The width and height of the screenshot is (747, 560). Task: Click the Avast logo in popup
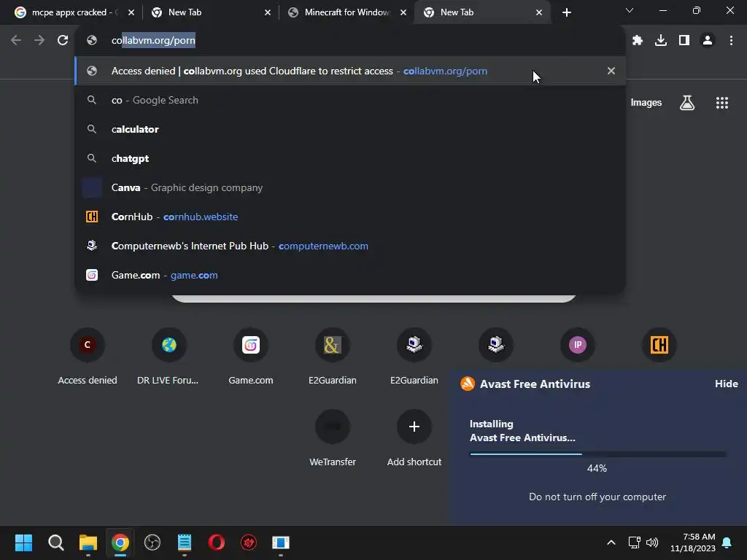click(x=468, y=384)
